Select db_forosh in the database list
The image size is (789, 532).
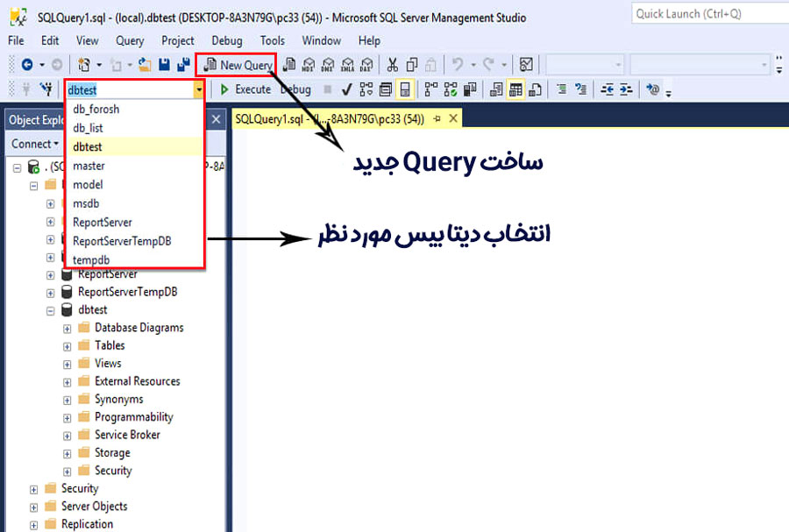point(135,109)
